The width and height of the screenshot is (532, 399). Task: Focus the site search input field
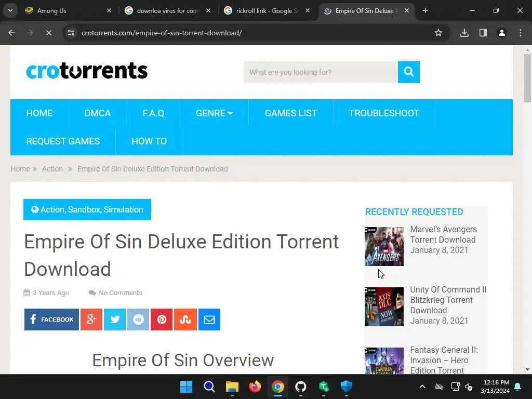point(321,72)
